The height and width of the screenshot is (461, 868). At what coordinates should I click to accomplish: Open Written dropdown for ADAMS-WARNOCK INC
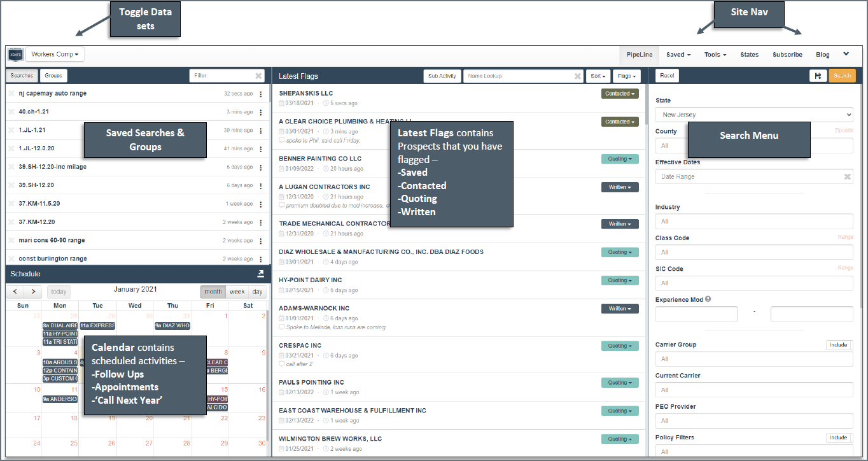(x=620, y=308)
